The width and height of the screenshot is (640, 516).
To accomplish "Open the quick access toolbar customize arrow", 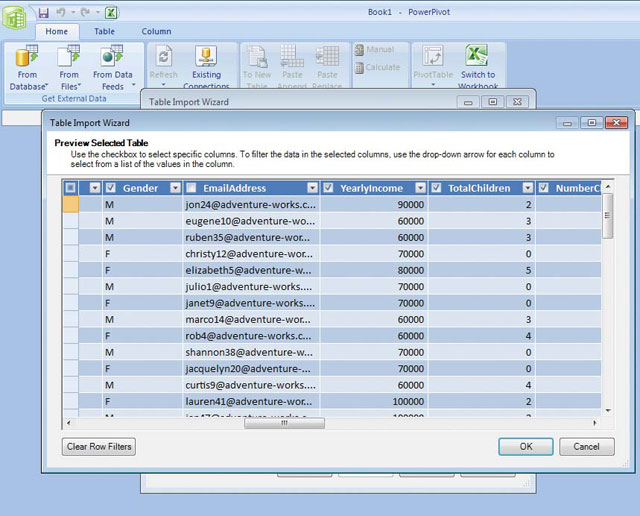I will (98, 13).
